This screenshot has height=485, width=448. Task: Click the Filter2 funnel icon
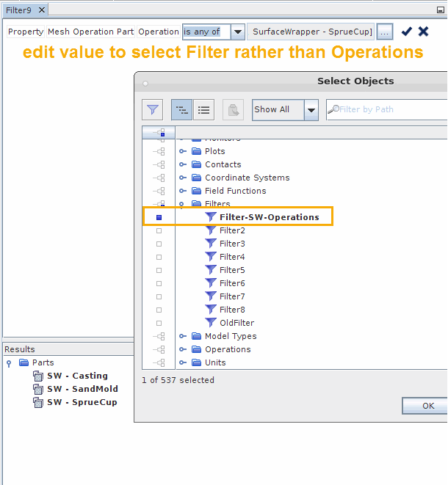[211, 230]
